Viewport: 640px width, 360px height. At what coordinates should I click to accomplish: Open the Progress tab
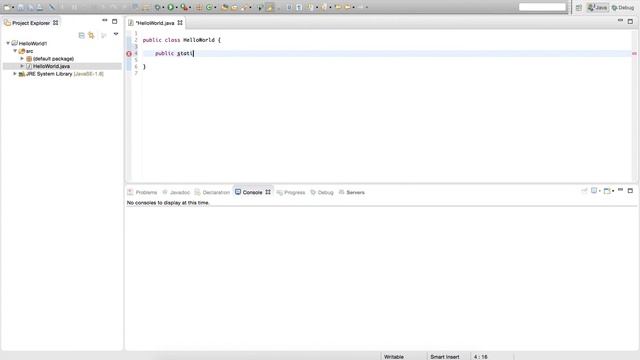[x=291, y=192]
